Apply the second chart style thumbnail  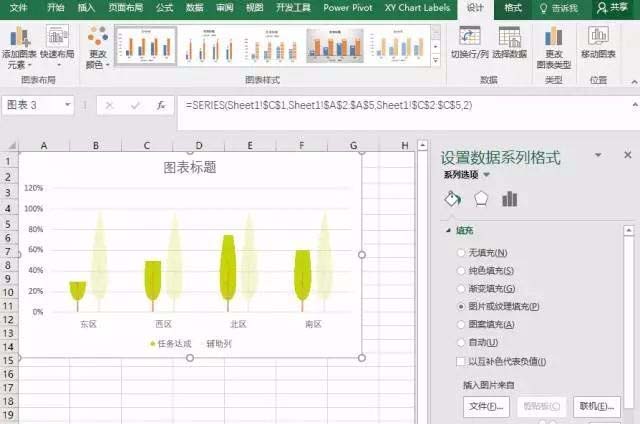(209, 46)
